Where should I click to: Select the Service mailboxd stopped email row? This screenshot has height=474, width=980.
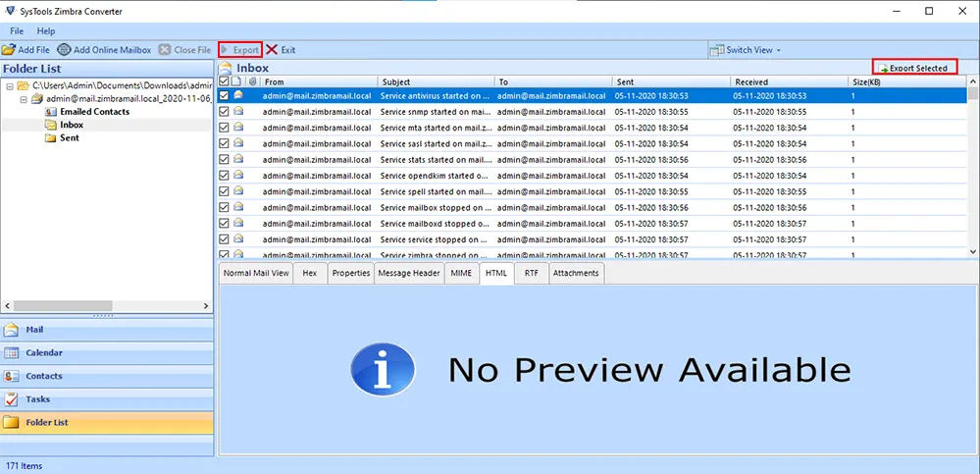(x=593, y=223)
